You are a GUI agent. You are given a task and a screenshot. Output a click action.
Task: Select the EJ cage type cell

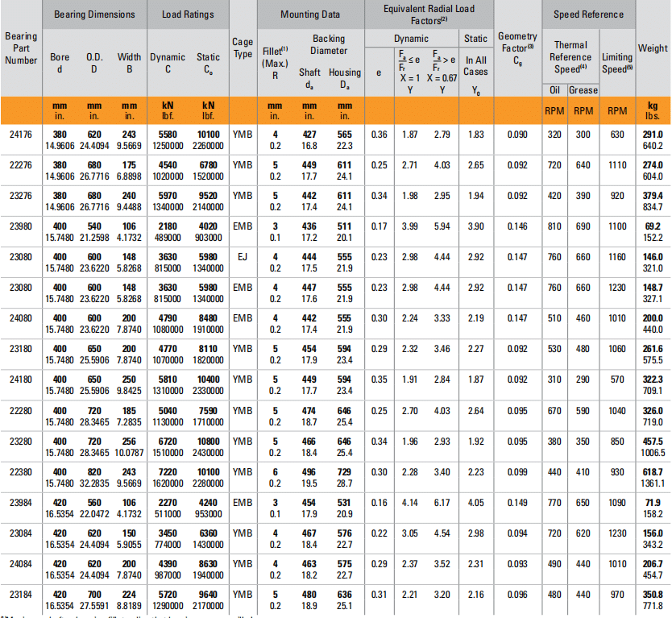242,257
